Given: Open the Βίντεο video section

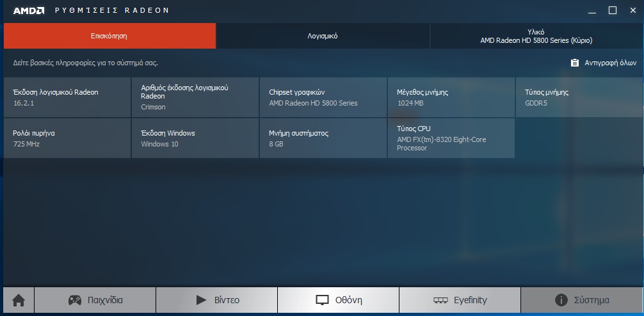Looking at the screenshot, I should [216, 300].
